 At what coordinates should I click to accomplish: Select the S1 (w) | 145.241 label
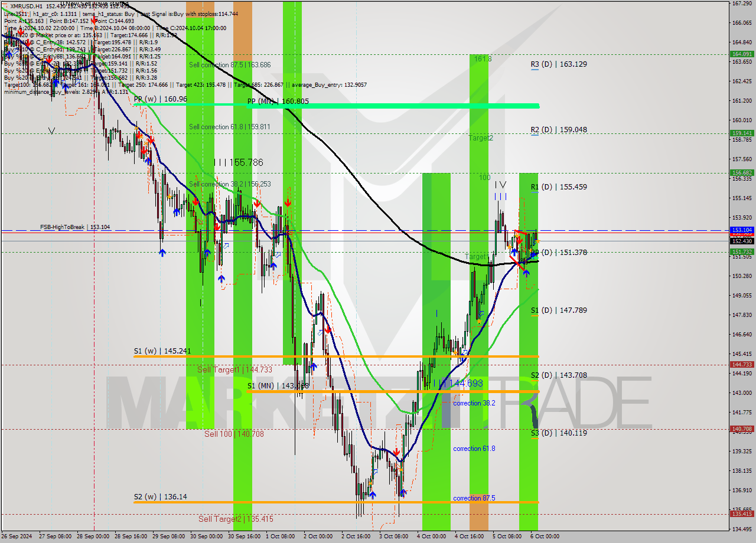click(162, 351)
